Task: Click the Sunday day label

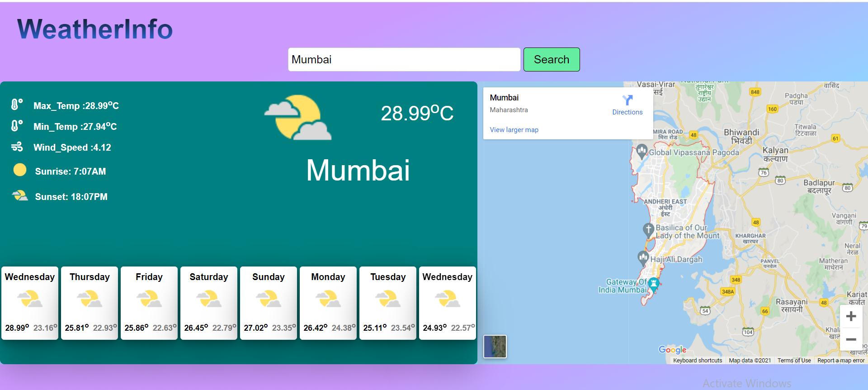Action: (269, 277)
